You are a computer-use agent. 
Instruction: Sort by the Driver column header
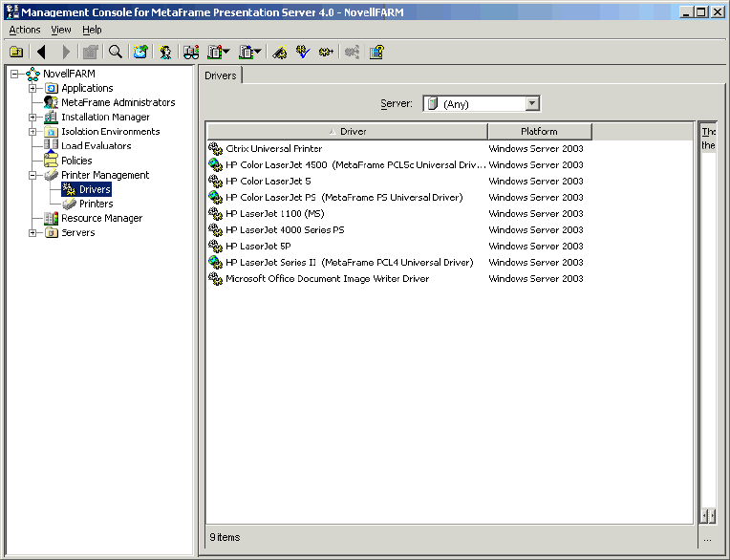347,132
